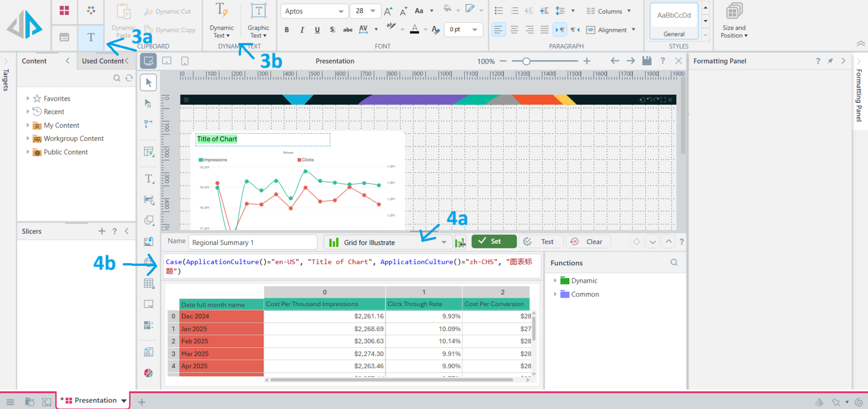Toggle underline formatting
This screenshot has height=409, width=868.
tap(317, 30)
